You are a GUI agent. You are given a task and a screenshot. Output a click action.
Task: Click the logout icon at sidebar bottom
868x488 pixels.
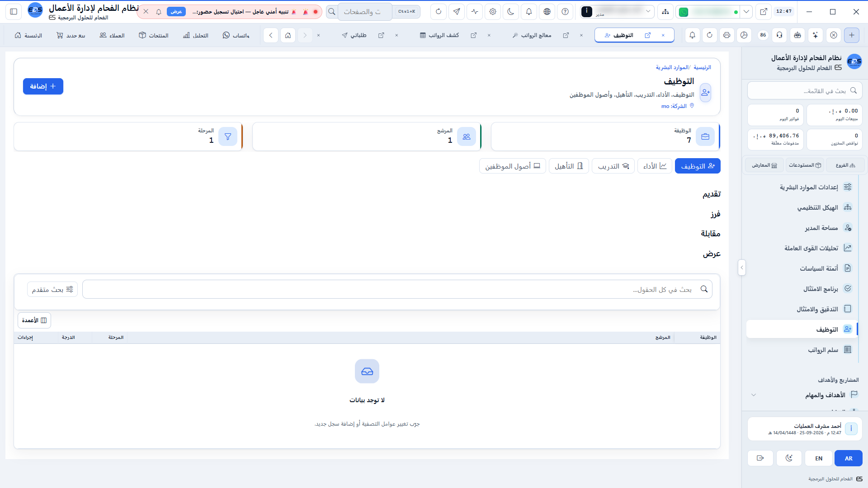pyautogui.click(x=760, y=458)
